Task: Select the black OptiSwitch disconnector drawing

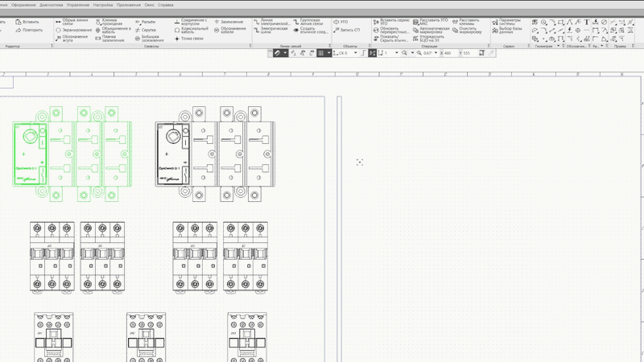Action: coord(215,154)
